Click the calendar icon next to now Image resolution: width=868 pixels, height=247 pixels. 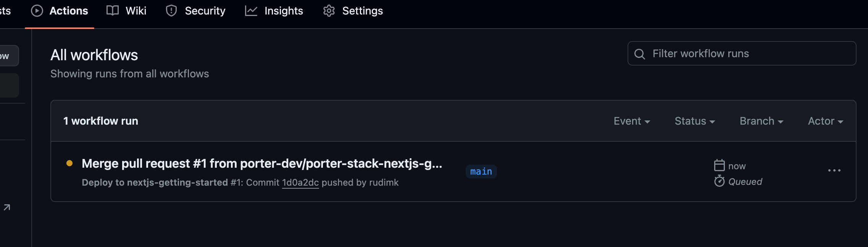pyautogui.click(x=719, y=165)
